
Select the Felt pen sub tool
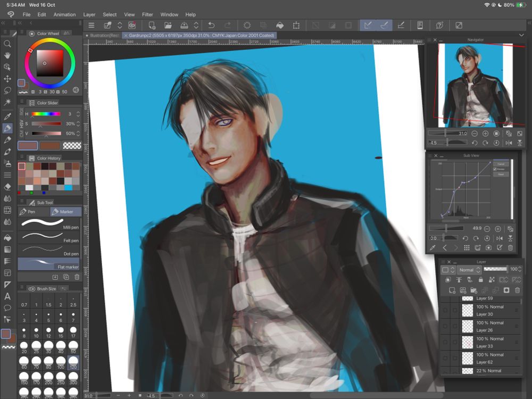[49, 237]
